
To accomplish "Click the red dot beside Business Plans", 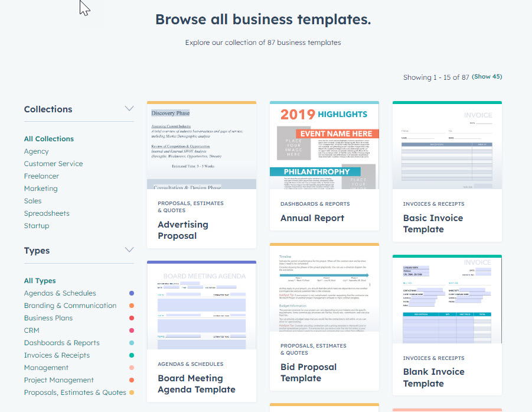I will coord(131,318).
